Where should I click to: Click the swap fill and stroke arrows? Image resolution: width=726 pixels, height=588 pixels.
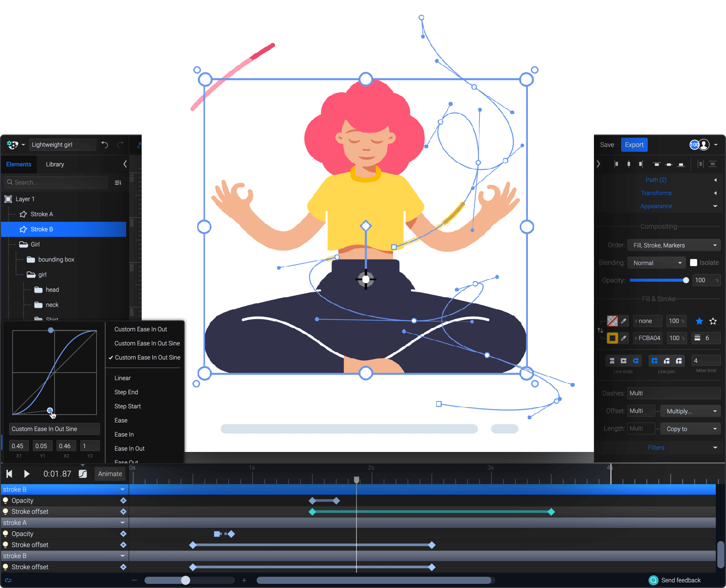pyautogui.click(x=600, y=331)
